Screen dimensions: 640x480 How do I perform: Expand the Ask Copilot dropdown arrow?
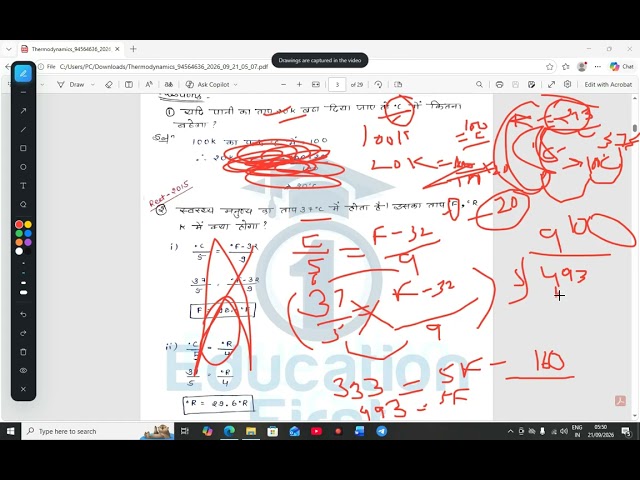click(x=236, y=84)
